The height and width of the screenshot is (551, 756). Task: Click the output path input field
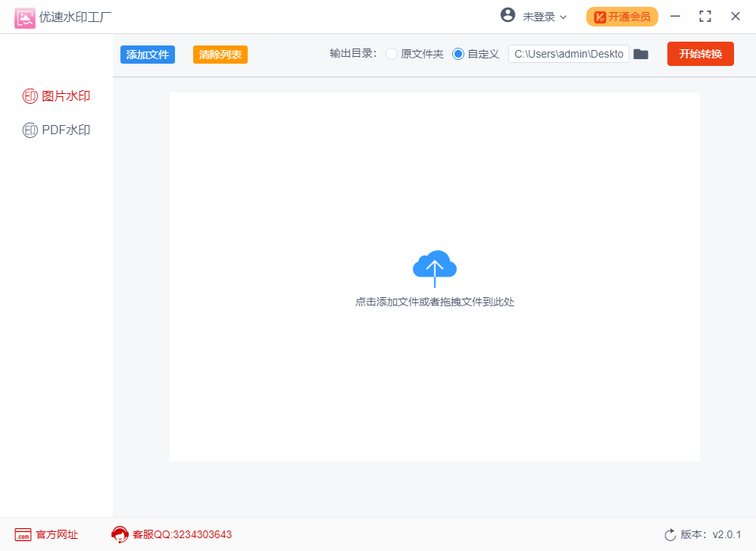(568, 54)
